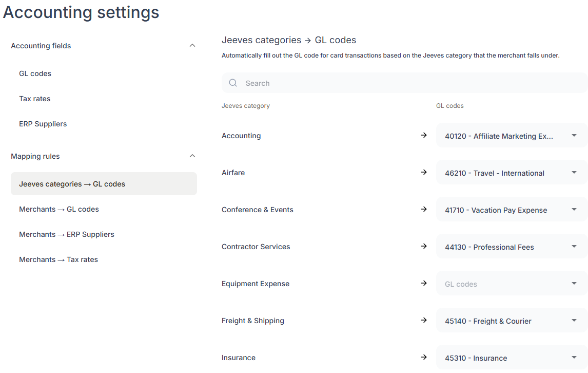This screenshot has width=588, height=373.
Task: Click the arrow icon beside Accounting
Action: (x=424, y=136)
